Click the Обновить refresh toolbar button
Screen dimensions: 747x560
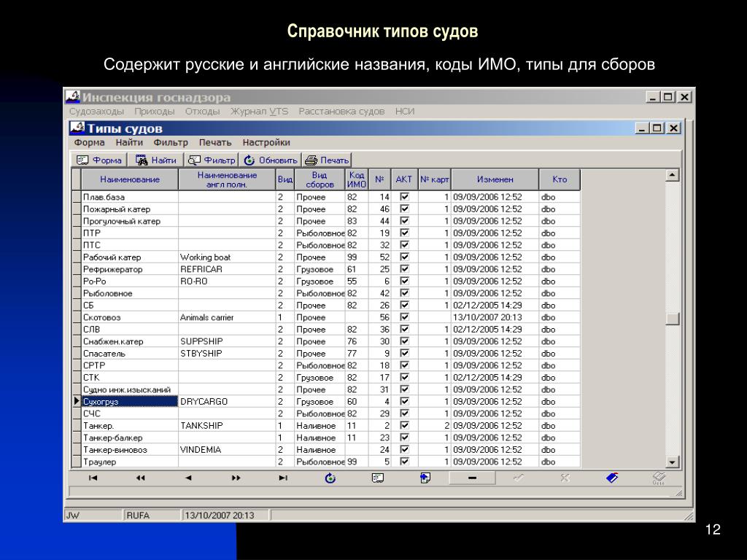click(270, 160)
